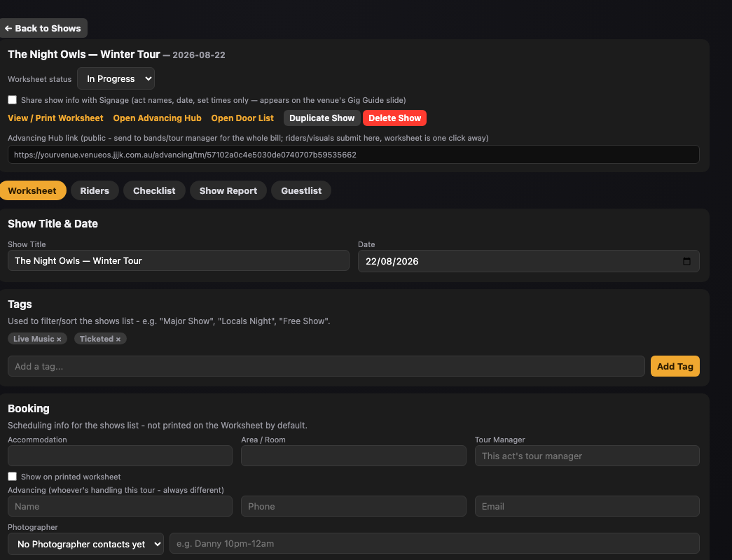This screenshot has width=732, height=560.
Task: Click the photographer notes field (e.g. Danny 10pm-12am)
Action: point(434,543)
